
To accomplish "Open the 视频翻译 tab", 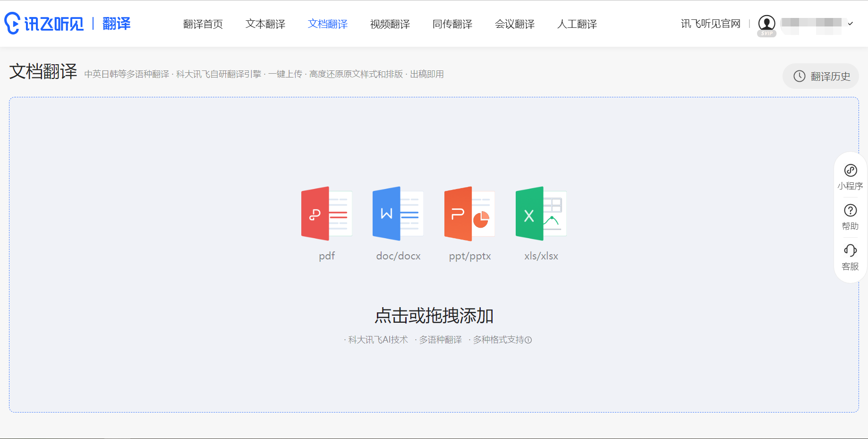I will pyautogui.click(x=390, y=24).
